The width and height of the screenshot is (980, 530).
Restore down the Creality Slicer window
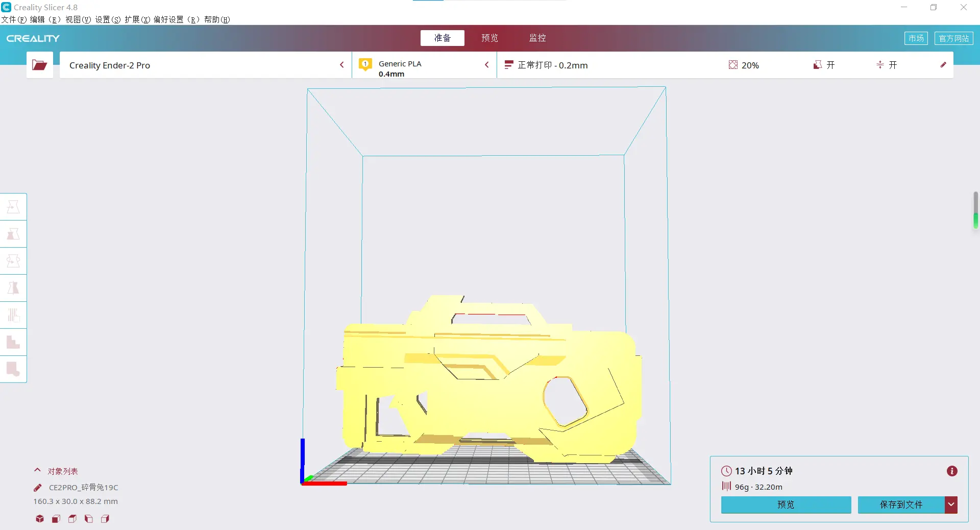(x=934, y=7)
